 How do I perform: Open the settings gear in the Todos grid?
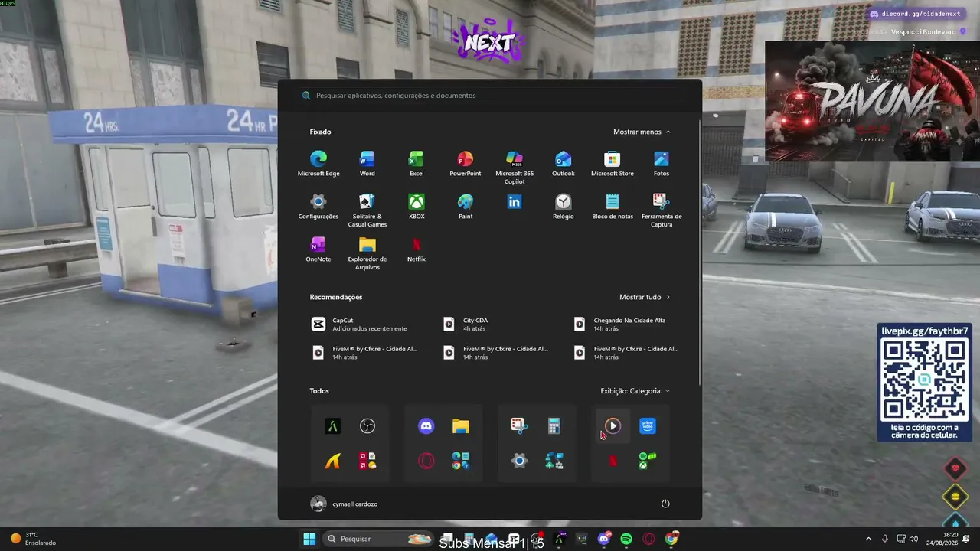click(519, 461)
